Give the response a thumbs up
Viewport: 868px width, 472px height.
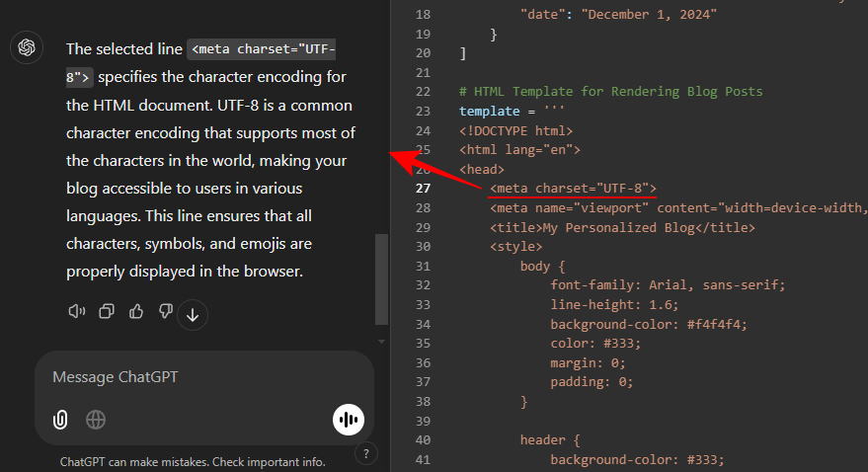coord(136,311)
